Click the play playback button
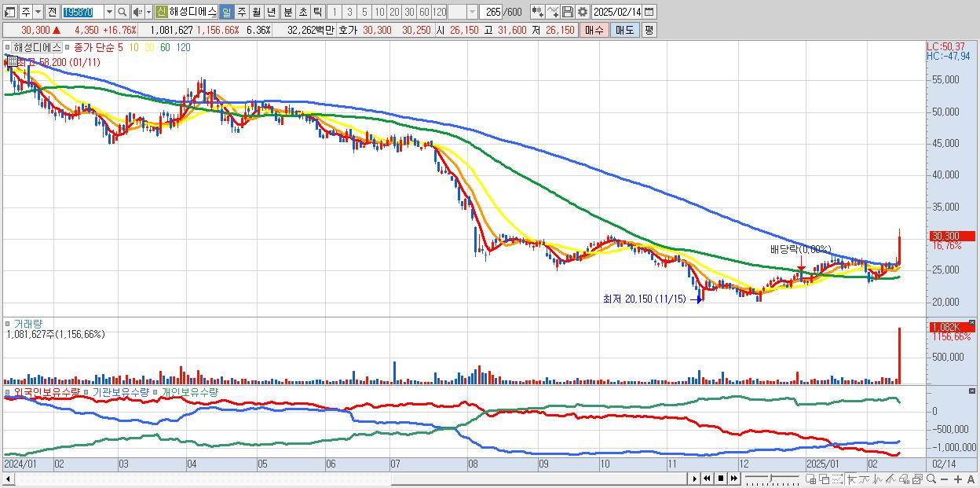 coord(695,479)
